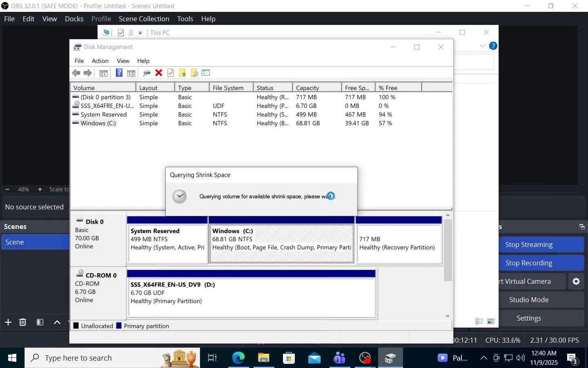Open scene filters icon in the Scenes dock
This screenshot has width=588, height=368.
click(x=40, y=322)
